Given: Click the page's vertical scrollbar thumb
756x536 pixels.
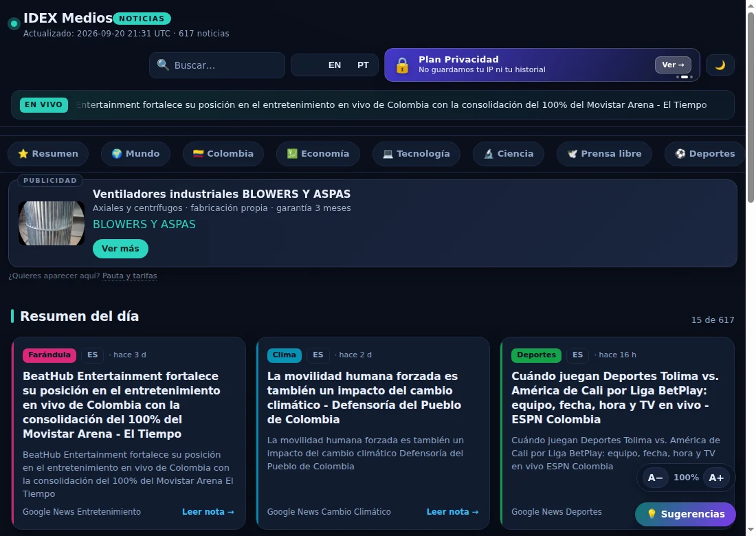Looking at the screenshot, I should pos(751,107).
